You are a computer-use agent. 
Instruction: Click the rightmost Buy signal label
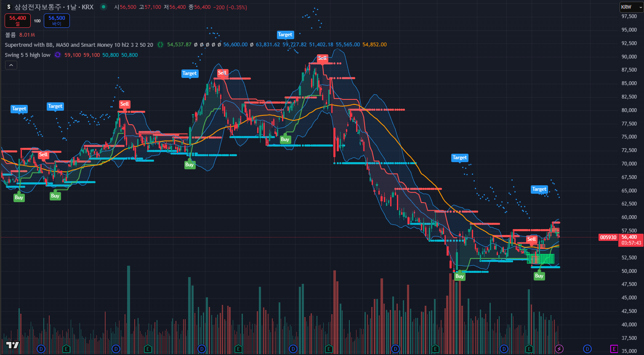tap(539, 276)
